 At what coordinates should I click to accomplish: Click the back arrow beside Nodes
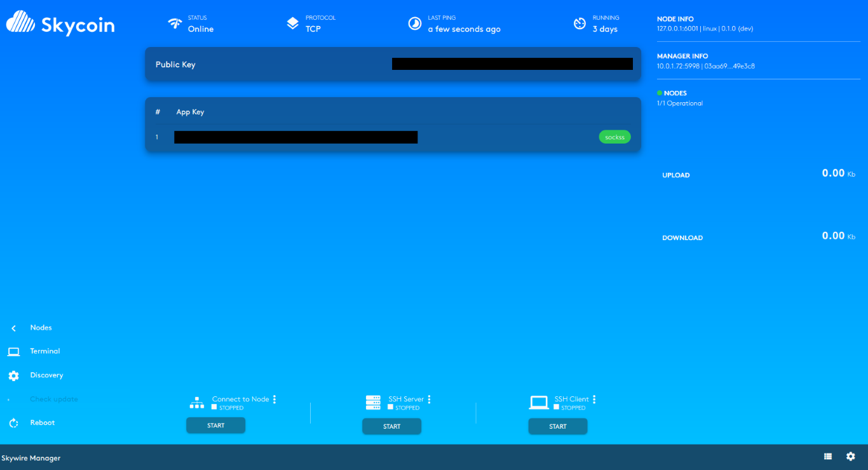click(x=14, y=328)
